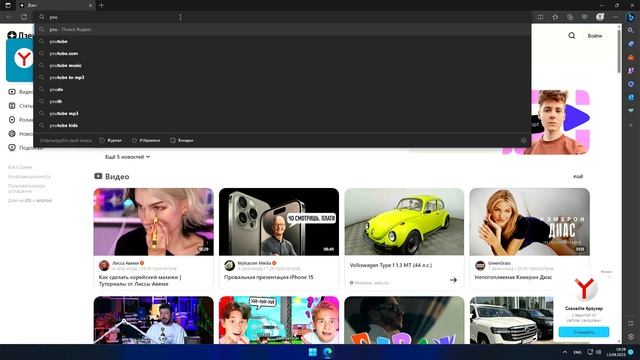Go back with the back arrow
Viewport: 640px width, 360px height.
click(9, 17)
